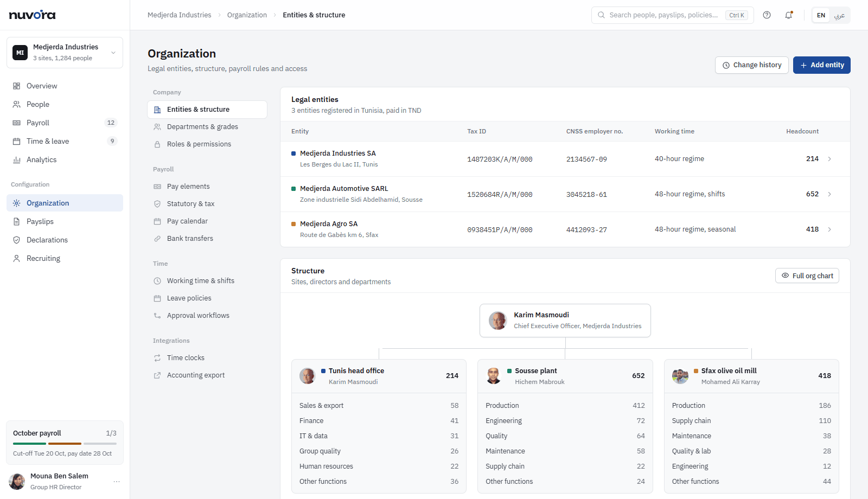Click Add entity button
This screenshot has width=868, height=499.
coord(821,65)
